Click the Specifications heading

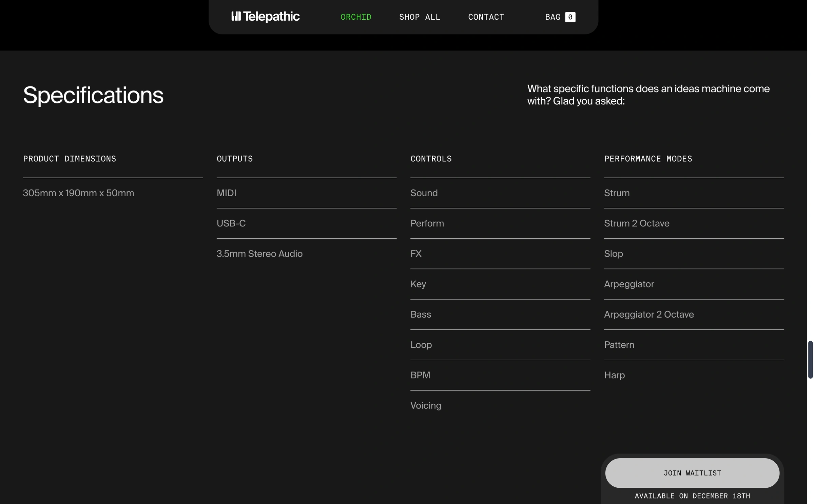[x=93, y=95]
